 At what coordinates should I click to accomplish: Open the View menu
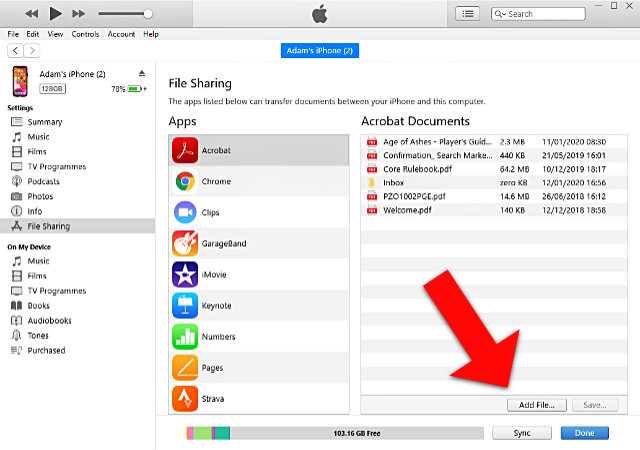pyautogui.click(x=55, y=34)
